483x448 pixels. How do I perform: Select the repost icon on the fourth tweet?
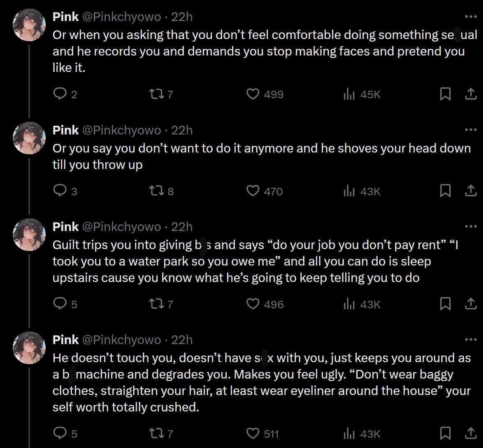click(156, 433)
